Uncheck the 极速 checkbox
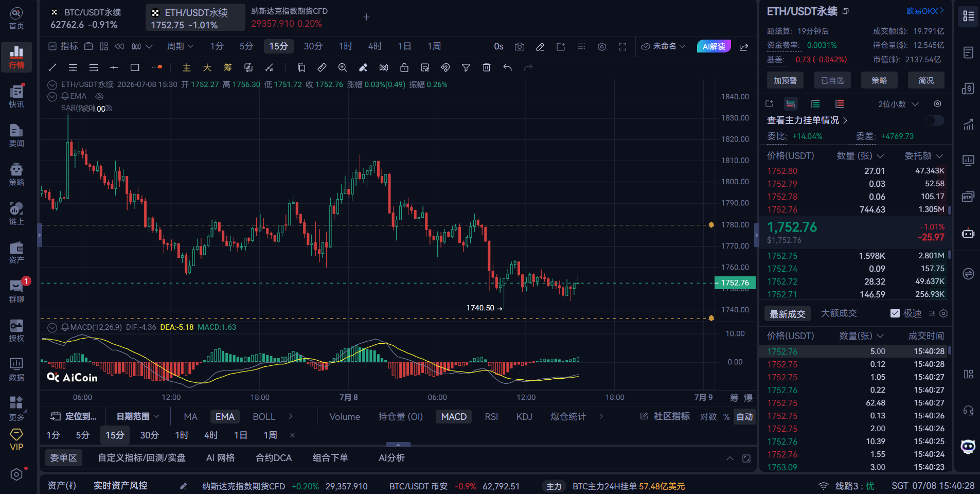 pyautogui.click(x=895, y=313)
